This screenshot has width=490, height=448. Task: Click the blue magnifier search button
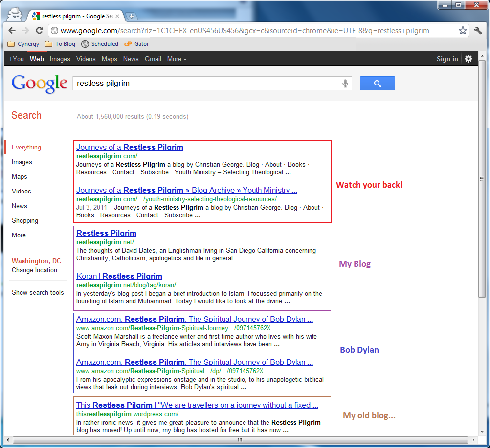click(x=377, y=84)
